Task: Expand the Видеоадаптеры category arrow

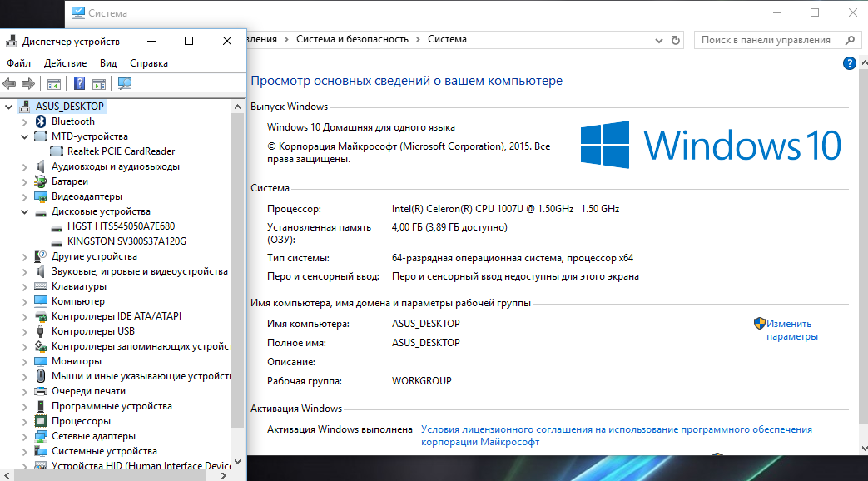Action: click(24, 196)
